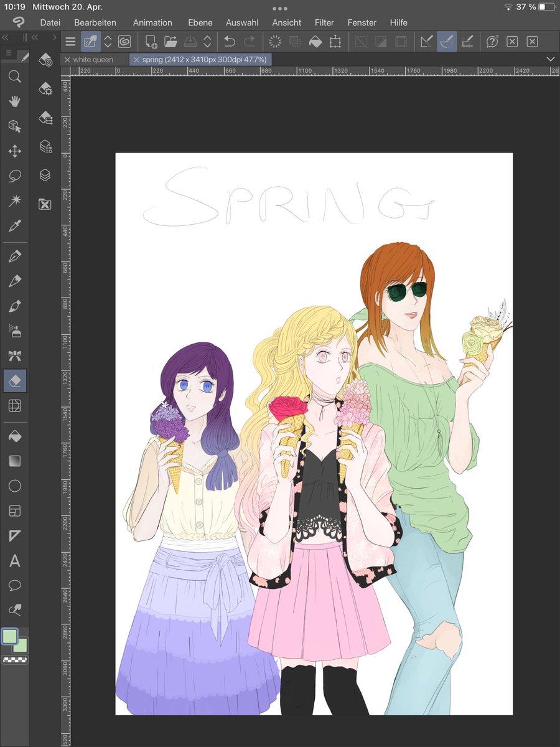560x747 pixels.
Task: Select the Operation object cube tool
Action: [15, 126]
